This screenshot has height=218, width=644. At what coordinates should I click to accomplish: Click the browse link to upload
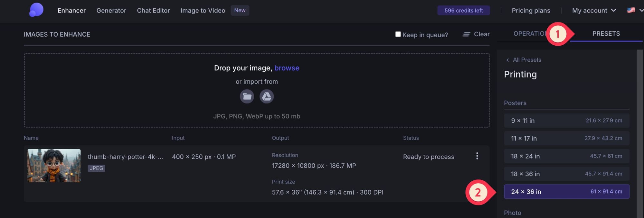(x=287, y=68)
